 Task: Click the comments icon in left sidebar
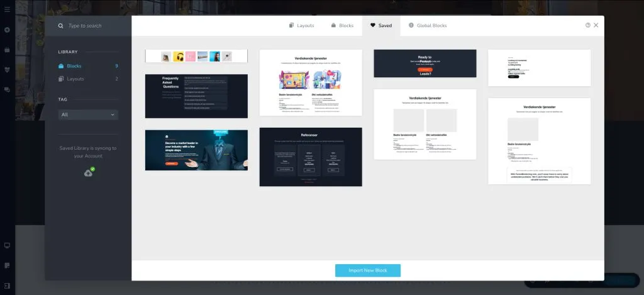coord(7,90)
